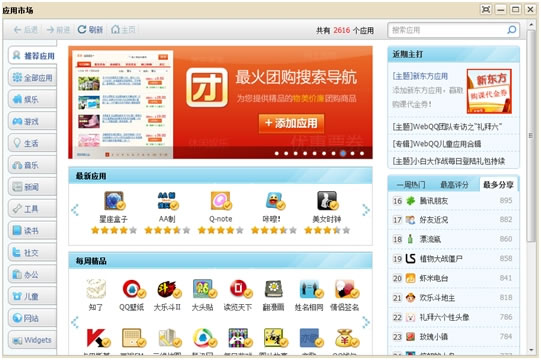
Task: Open 好友近况 in ranking list
Action: pos(453,220)
